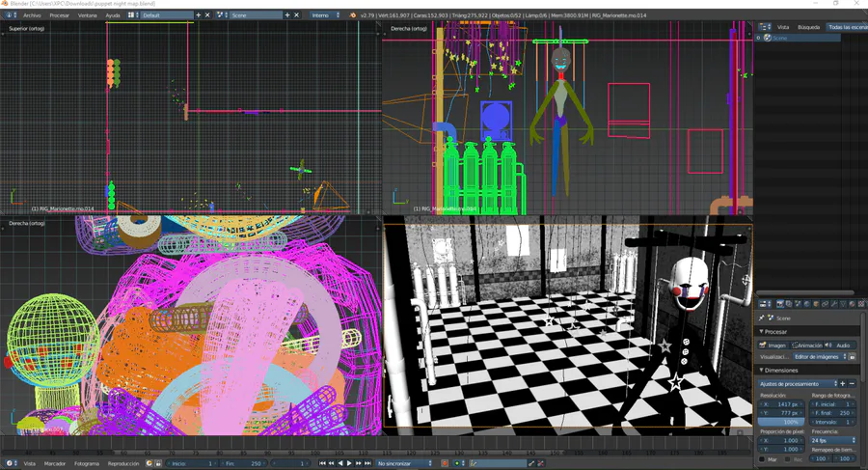Delete the Default screen layout with X
Image resolution: width=868 pixels, height=470 pixels.
click(x=207, y=15)
